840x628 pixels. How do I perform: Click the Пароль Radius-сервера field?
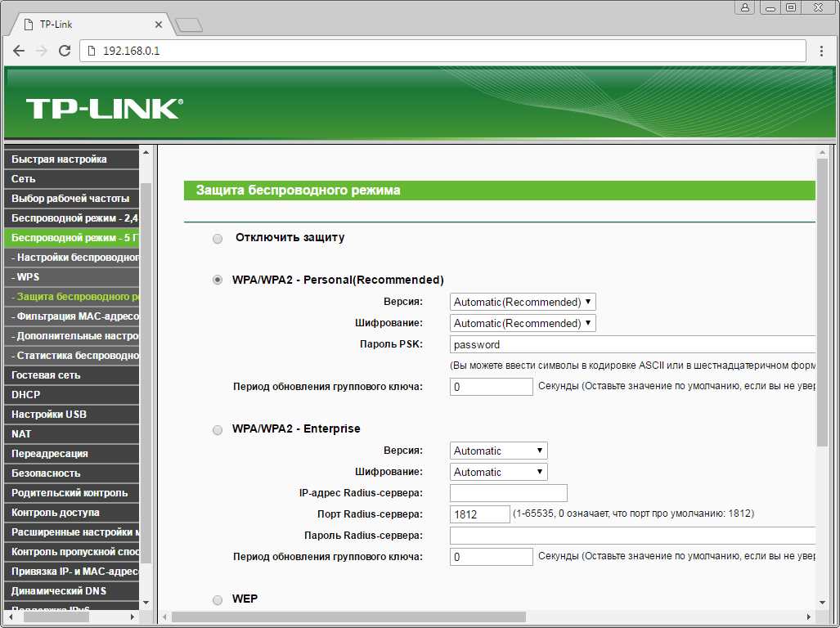(x=633, y=536)
